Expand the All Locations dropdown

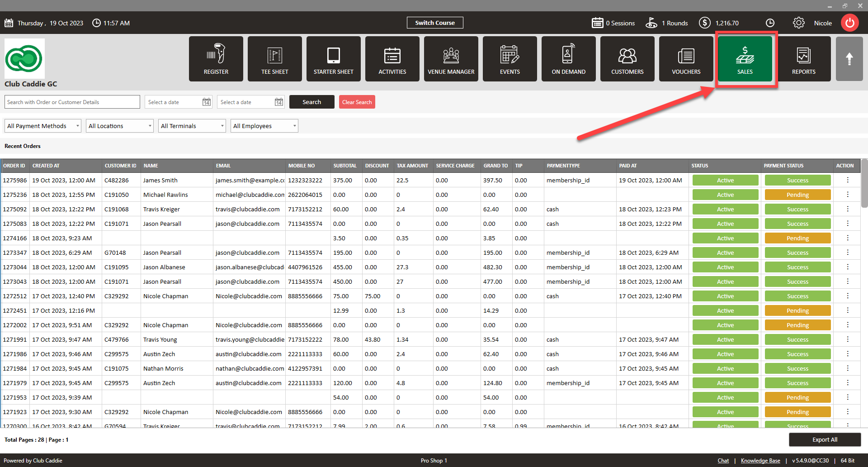(120, 126)
